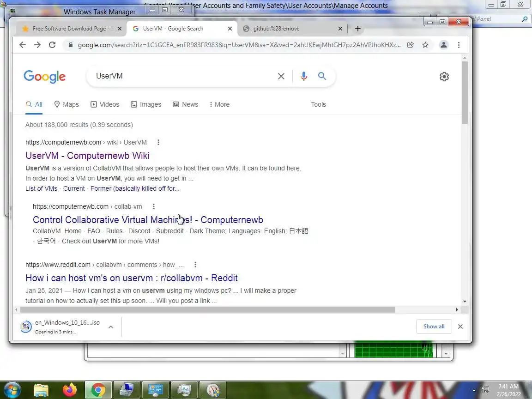This screenshot has height=399, width=532.
Task: Open the Current sitelink
Action: (x=74, y=188)
